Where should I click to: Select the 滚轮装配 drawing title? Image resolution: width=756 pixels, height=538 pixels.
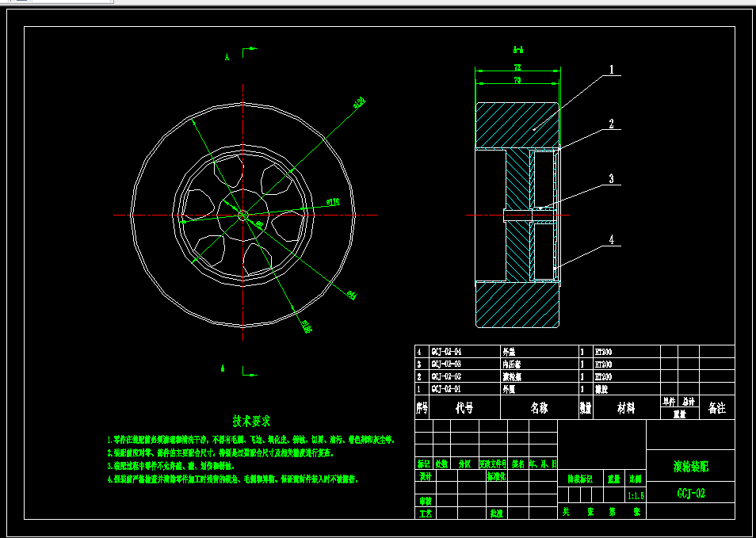point(691,466)
